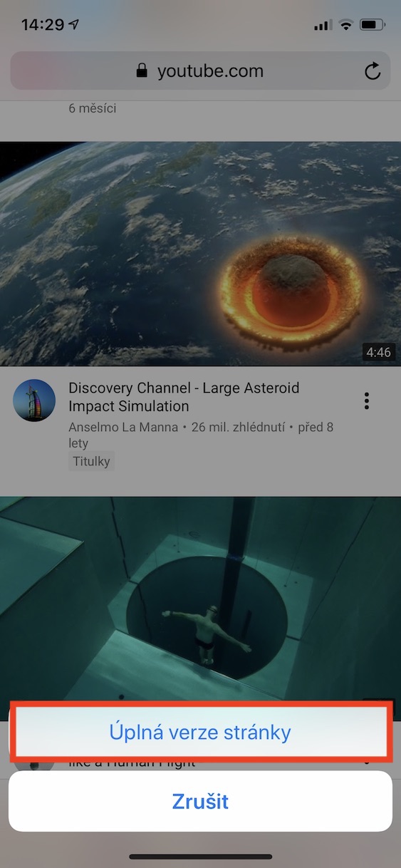This screenshot has width=401, height=868.
Task: Tap the cellular signal bars icon
Action: coord(323,25)
